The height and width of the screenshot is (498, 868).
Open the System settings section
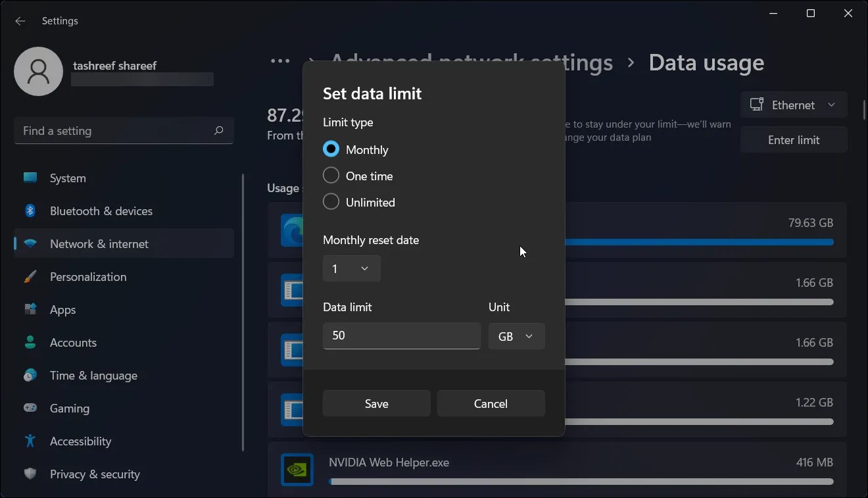30,178
